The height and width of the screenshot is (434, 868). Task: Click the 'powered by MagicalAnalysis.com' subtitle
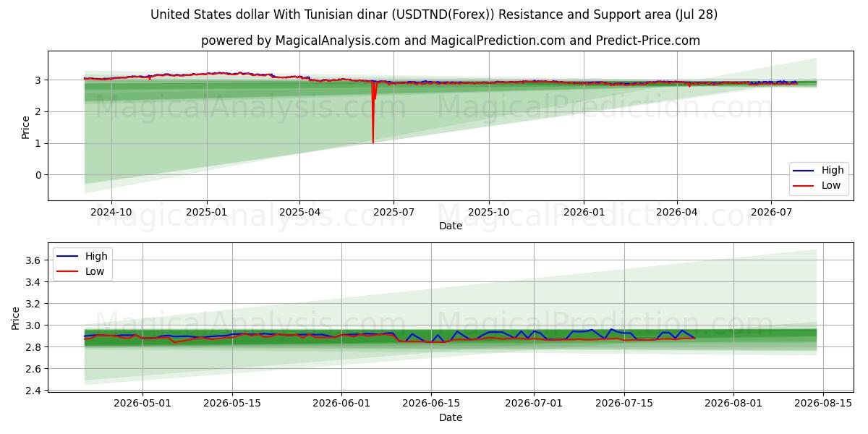451,41
